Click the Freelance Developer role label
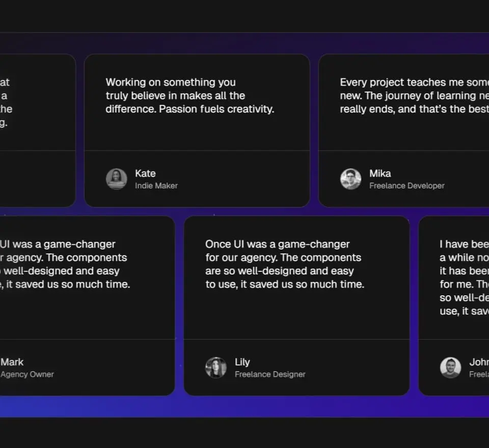Image resolution: width=489 pixels, height=448 pixels. click(407, 186)
